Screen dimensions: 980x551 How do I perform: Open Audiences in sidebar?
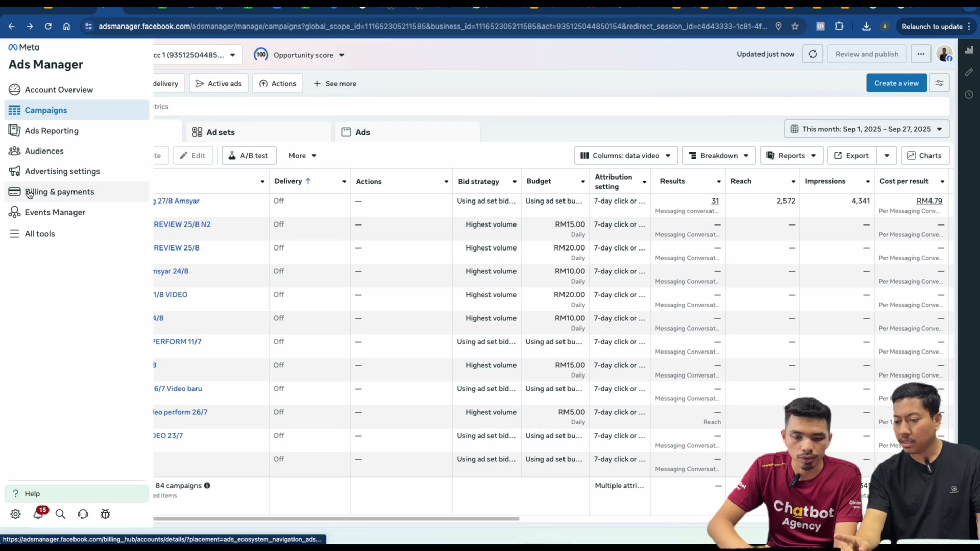coord(77,151)
